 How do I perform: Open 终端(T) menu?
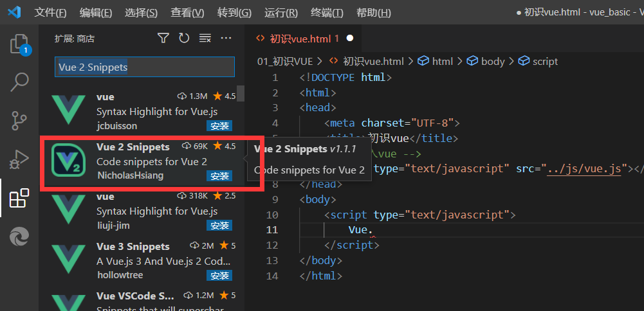pos(327,13)
